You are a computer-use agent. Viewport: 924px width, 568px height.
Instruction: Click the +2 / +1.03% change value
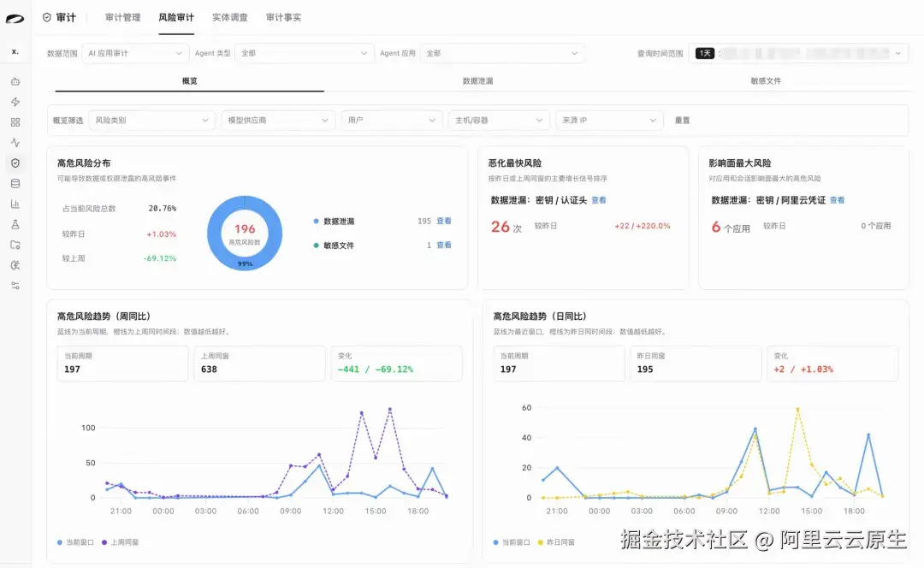(x=803, y=370)
